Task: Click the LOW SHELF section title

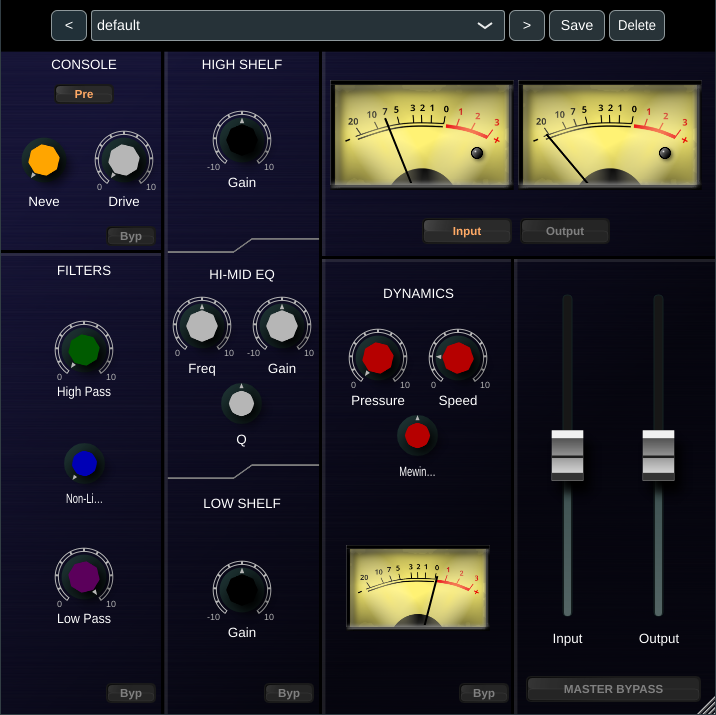Action: pyautogui.click(x=242, y=504)
